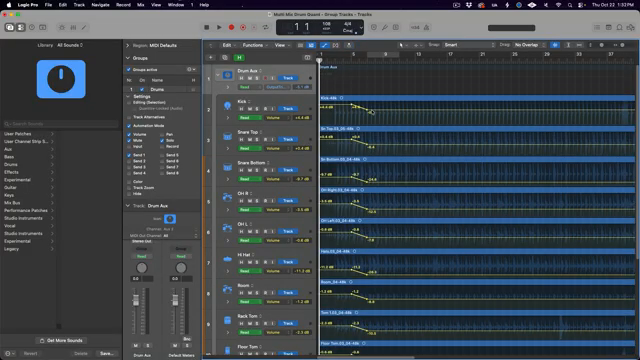Collapse the Groups section
Image resolution: width=640 pixels, height=360 pixels.
point(128,58)
